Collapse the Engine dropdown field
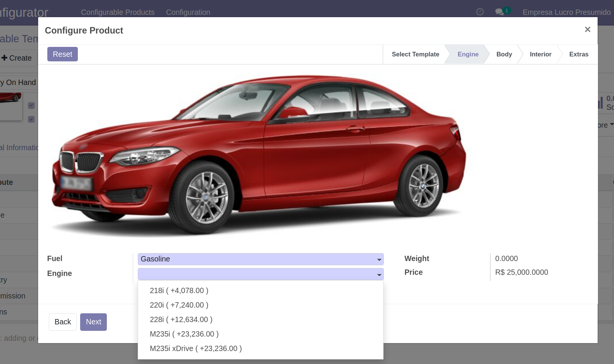 260,274
